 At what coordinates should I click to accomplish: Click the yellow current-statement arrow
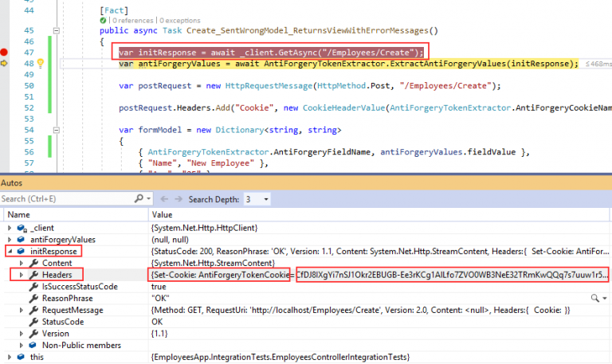pyautogui.click(x=6, y=64)
